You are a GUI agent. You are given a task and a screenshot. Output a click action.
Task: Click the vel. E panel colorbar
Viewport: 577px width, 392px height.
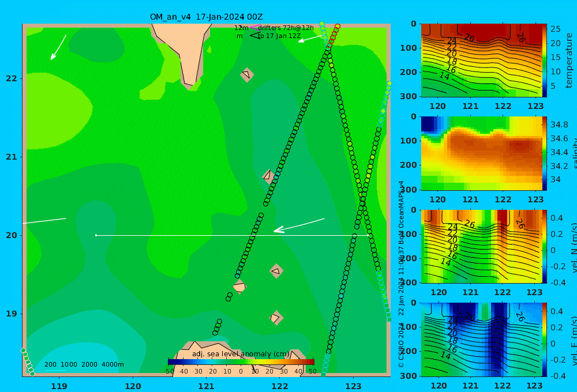(545, 340)
